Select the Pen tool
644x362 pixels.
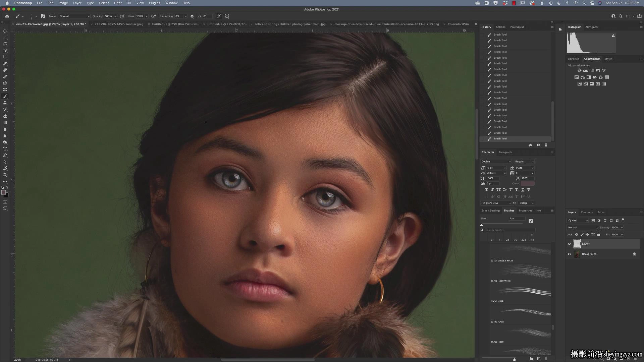coord(5,155)
